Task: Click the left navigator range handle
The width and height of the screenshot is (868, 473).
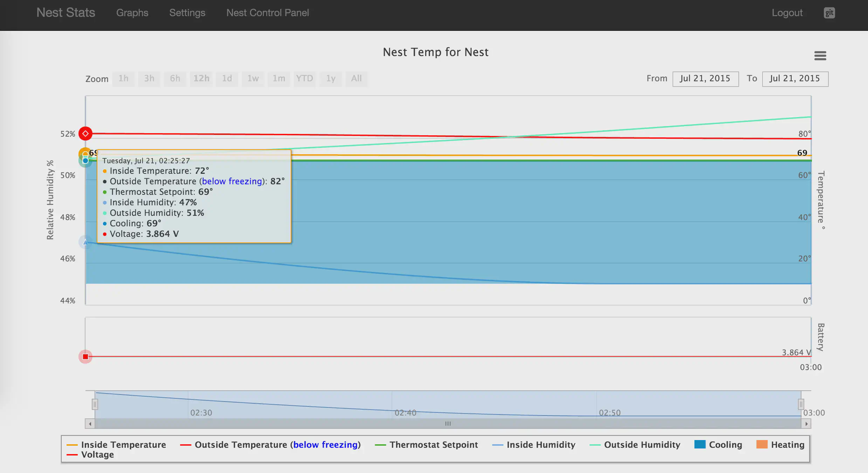Action: [95, 404]
